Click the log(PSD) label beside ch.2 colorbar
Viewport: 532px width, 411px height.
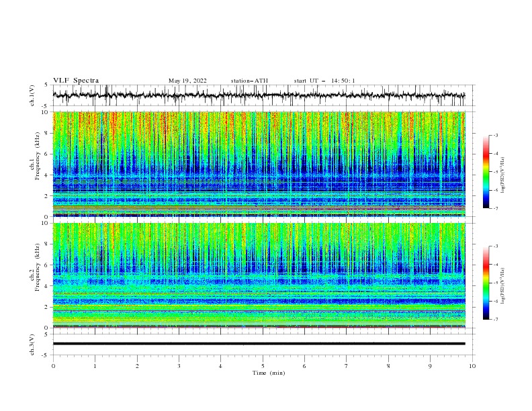(503, 285)
